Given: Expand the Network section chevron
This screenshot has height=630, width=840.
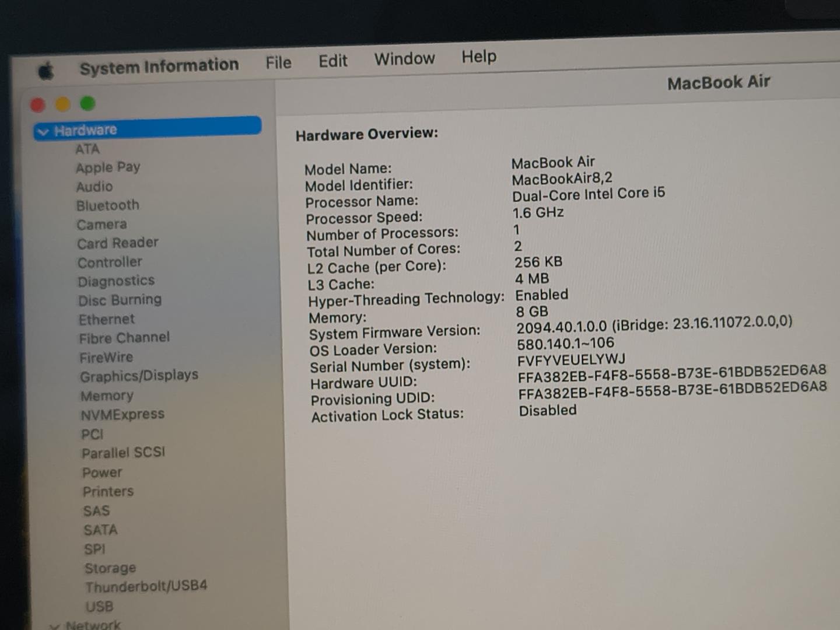Looking at the screenshot, I should coord(54,626).
